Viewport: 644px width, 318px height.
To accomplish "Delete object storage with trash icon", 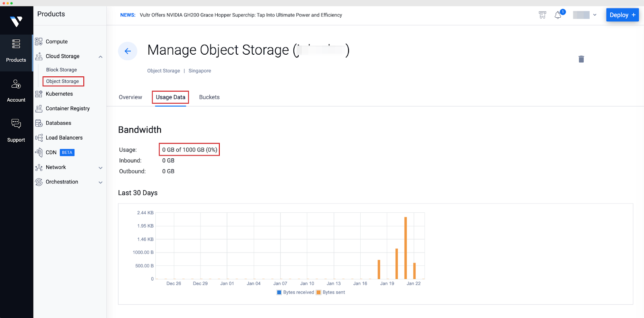I will (581, 59).
